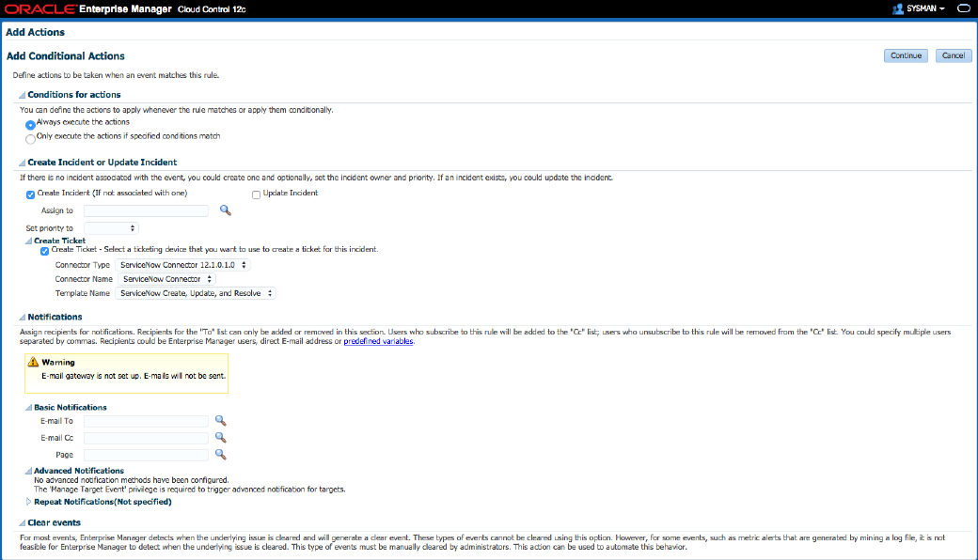978x560 pixels.
Task: Click the Page input field
Action: (x=146, y=455)
